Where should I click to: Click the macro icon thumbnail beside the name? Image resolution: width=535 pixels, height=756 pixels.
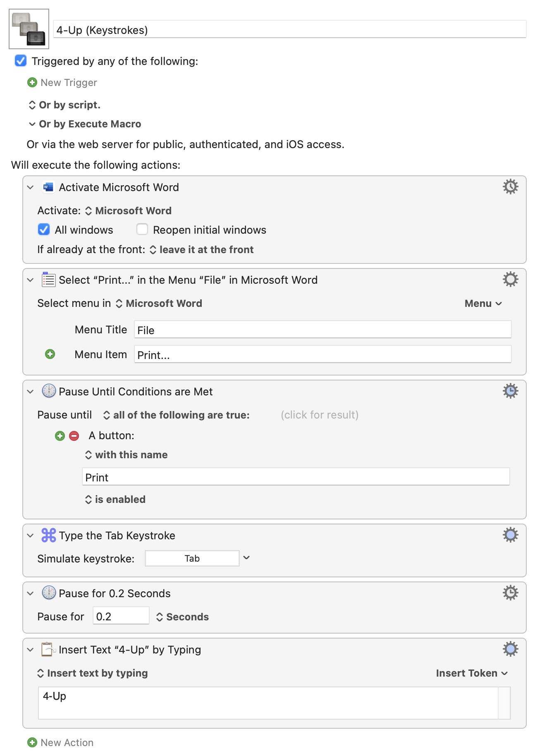pos(29,29)
